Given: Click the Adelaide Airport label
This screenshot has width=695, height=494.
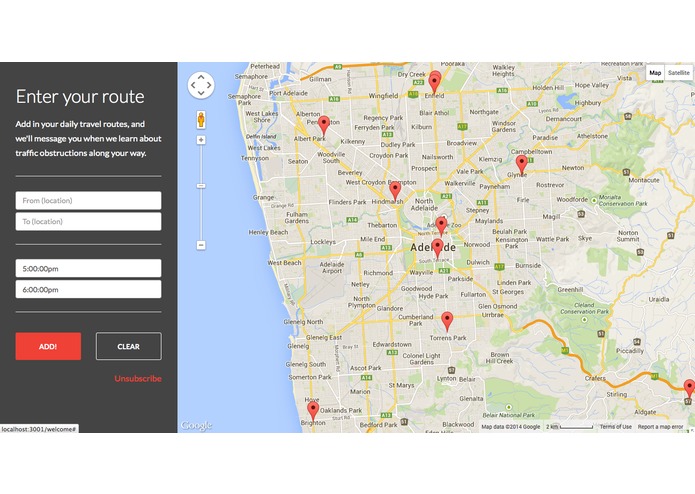Looking at the screenshot, I should tap(332, 267).
